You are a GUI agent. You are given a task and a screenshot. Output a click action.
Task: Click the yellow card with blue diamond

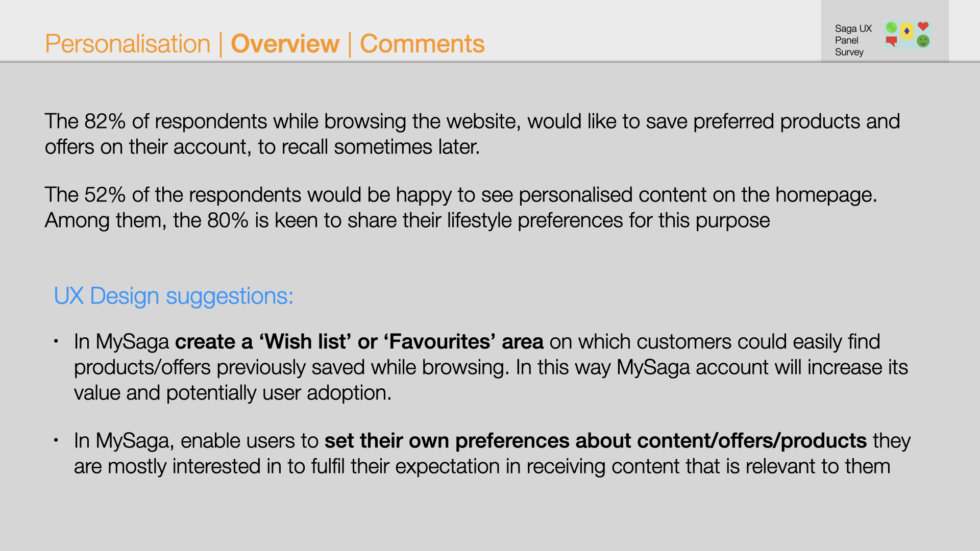tap(906, 31)
